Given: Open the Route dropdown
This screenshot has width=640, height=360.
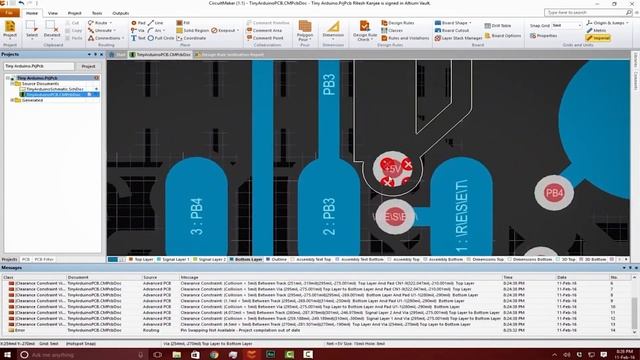Looking at the screenshot, I should pos(100,23).
